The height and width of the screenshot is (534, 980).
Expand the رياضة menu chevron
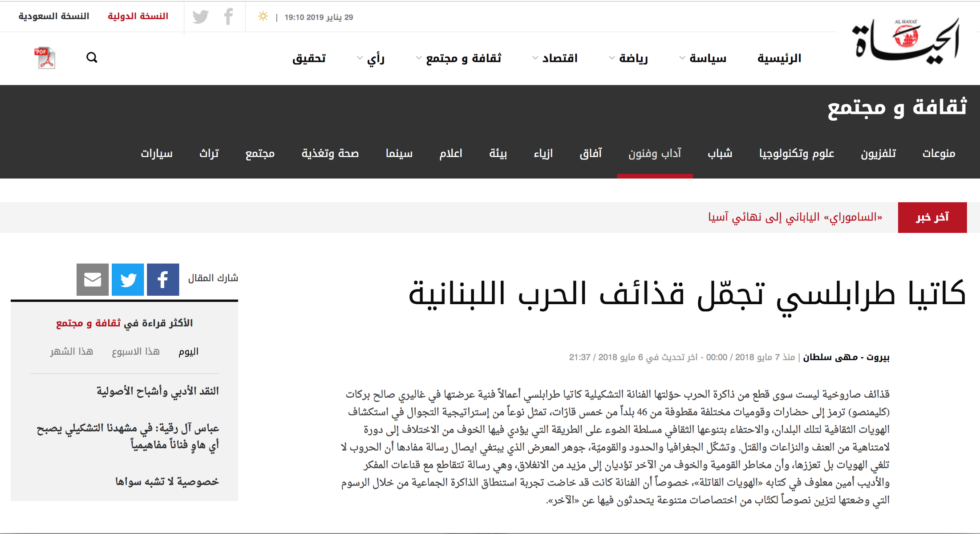[x=612, y=58]
